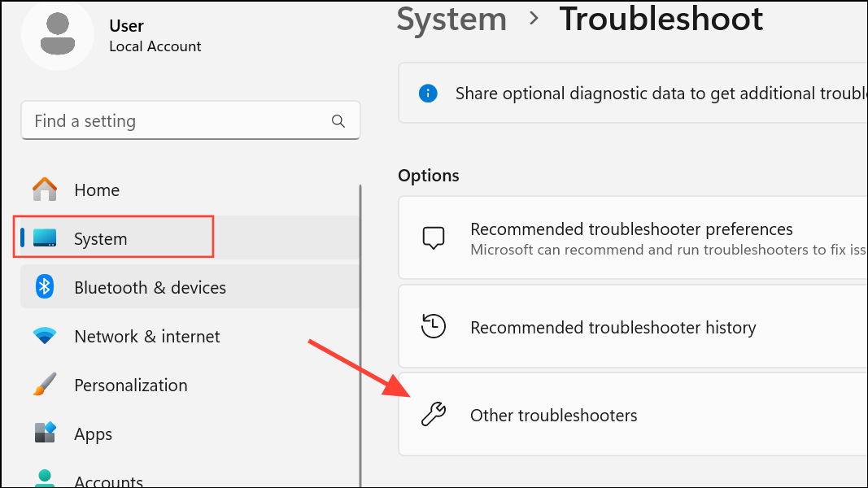Click the Network & internet Wi-Fi icon
This screenshot has width=868, height=488.
(44, 335)
